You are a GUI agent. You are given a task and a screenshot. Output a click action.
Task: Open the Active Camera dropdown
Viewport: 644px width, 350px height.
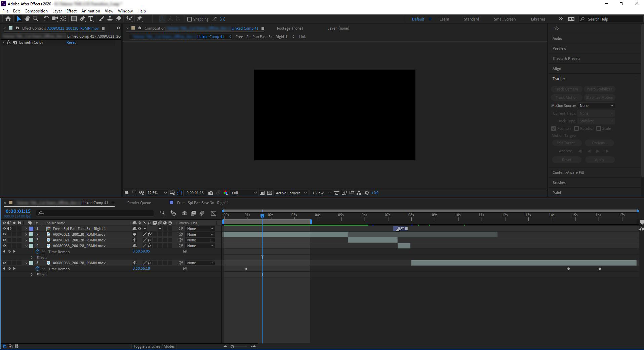click(291, 193)
